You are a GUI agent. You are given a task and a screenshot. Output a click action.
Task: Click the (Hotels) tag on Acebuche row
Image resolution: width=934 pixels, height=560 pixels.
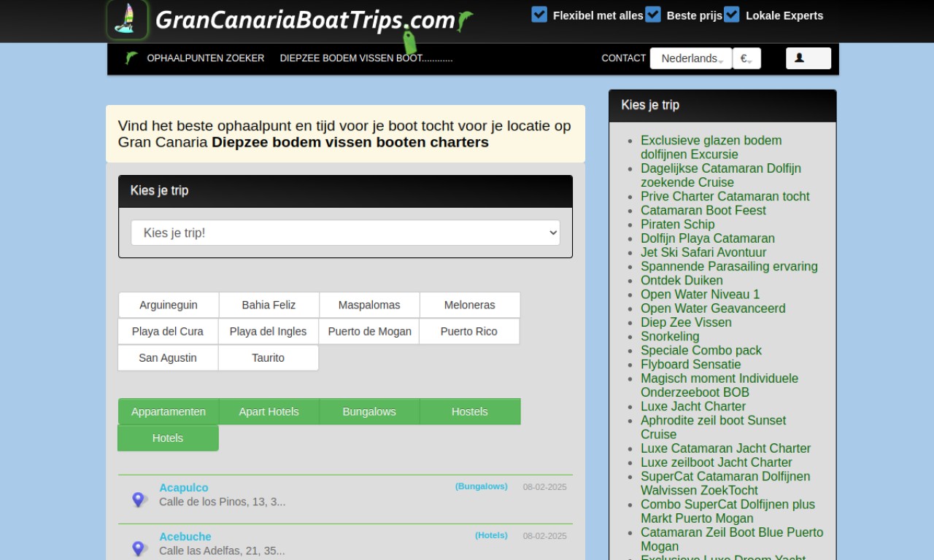(x=492, y=535)
